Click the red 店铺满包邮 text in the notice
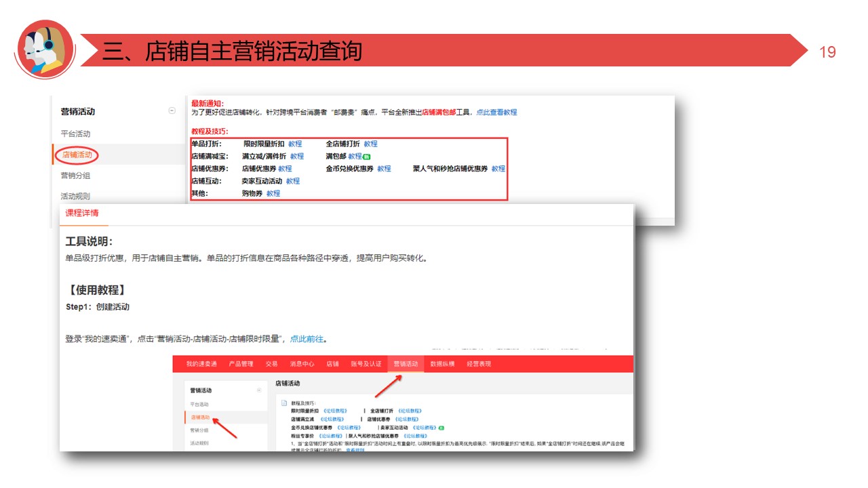868x488 pixels. pyautogui.click(x=438, y=113)
